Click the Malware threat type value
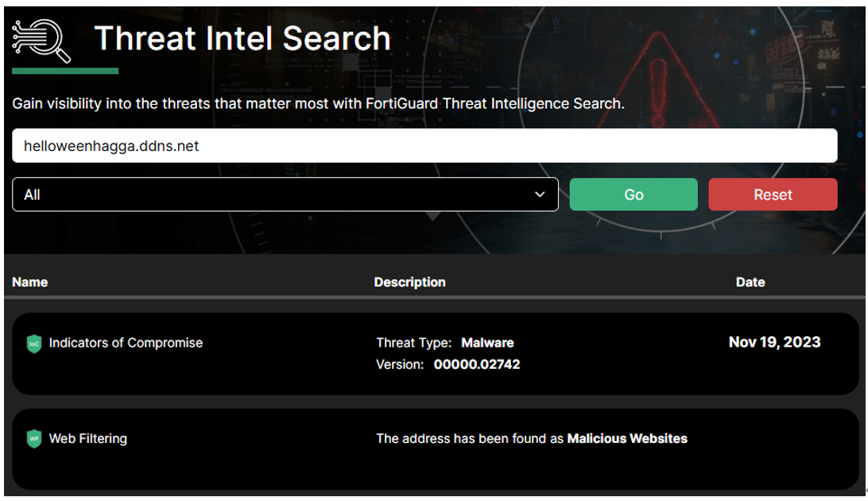868x501 pixels. (x=487, y=343)
